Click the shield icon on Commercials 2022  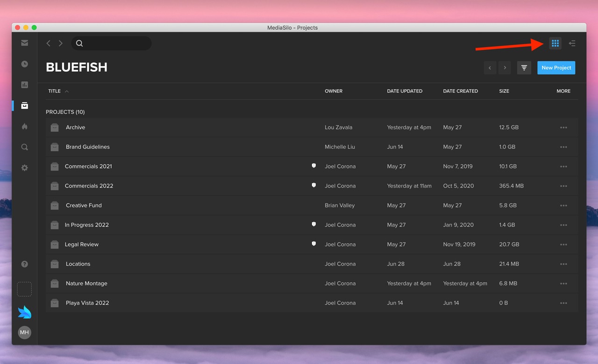[x=314, y=185]
